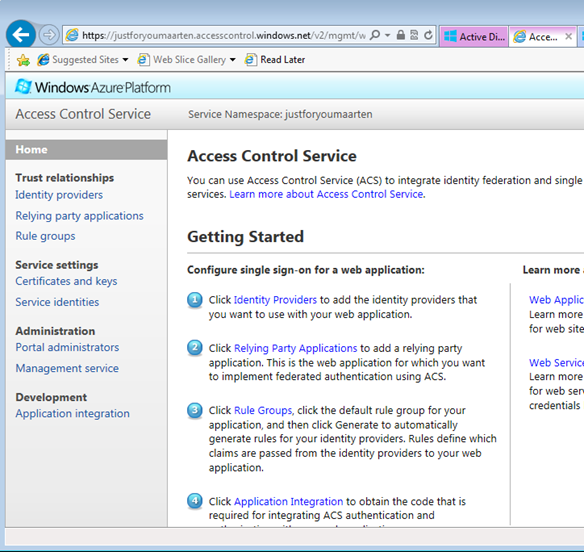Image resolution: width=584 pixels, height=552 pixels.
Task: Switch to the Active Di... browser tab
Action: pyautogui.click(x=474, y=37)
